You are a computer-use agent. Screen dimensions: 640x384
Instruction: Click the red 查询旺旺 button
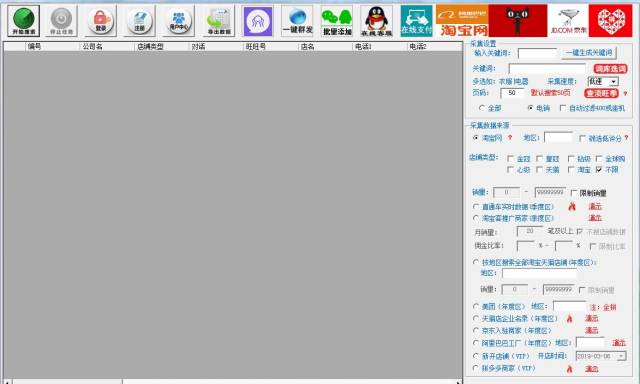601,93
